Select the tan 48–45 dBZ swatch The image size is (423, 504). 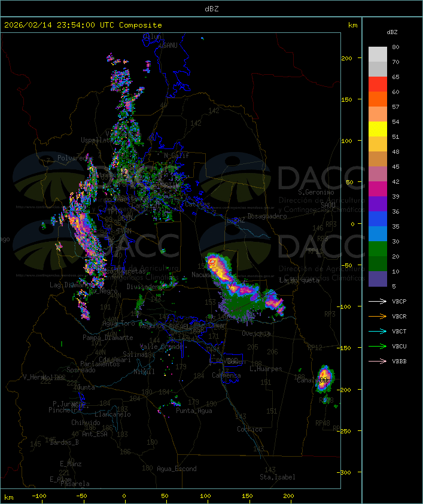(x=378, y=159)
